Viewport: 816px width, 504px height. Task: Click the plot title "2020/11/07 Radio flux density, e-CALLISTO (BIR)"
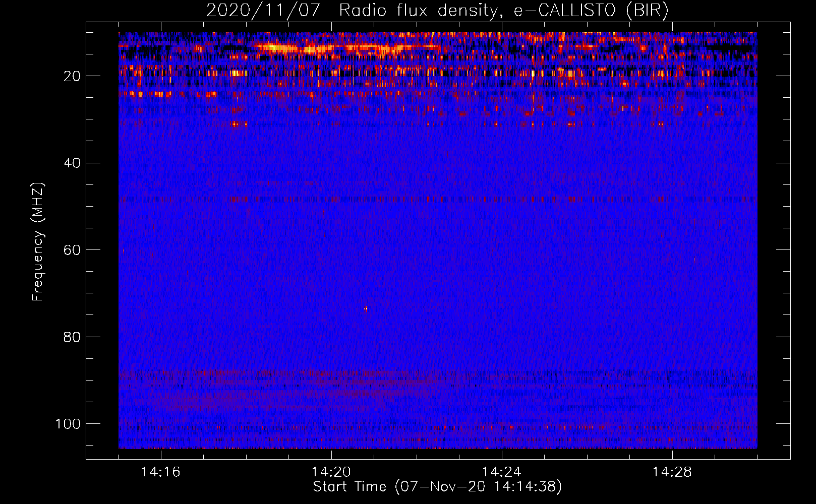tap(437, 10)
